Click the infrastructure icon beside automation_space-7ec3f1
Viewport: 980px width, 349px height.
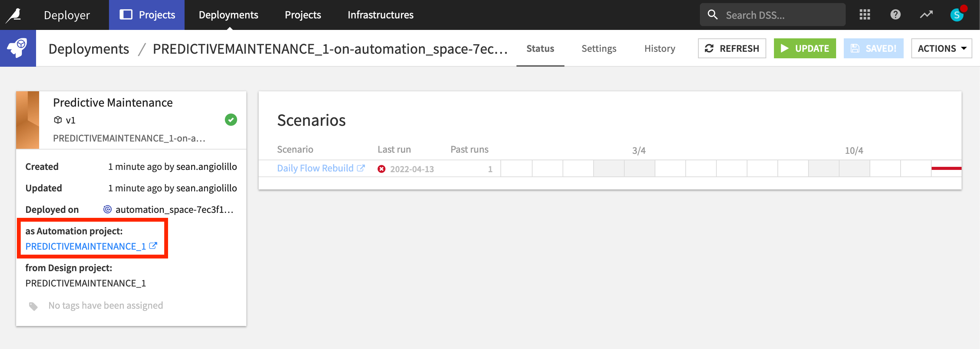click(x=106, y=209)
